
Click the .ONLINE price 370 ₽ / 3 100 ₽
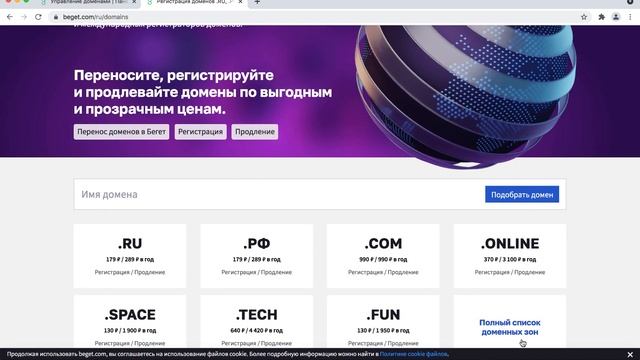(510, 259)
